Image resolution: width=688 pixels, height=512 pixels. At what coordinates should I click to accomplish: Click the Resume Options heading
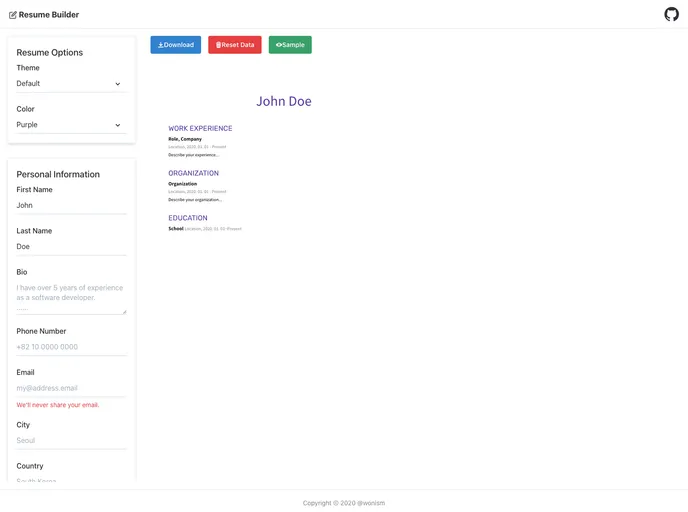pyautogui.click(x=50, y=53)
